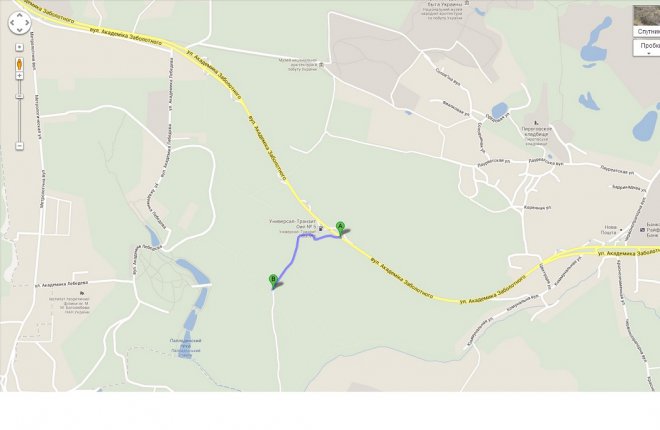
Task: Pan the map north with up arrow
Action: tap(19, 16)
